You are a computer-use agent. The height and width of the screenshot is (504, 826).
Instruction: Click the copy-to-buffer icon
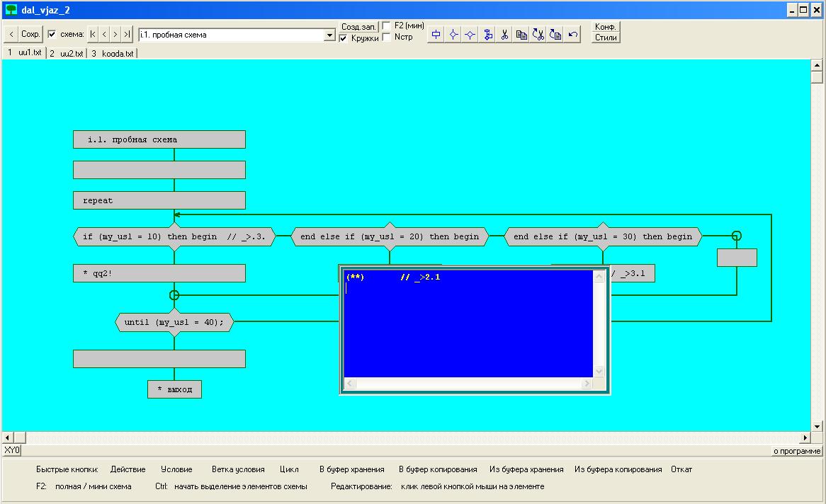click(521, 34)
